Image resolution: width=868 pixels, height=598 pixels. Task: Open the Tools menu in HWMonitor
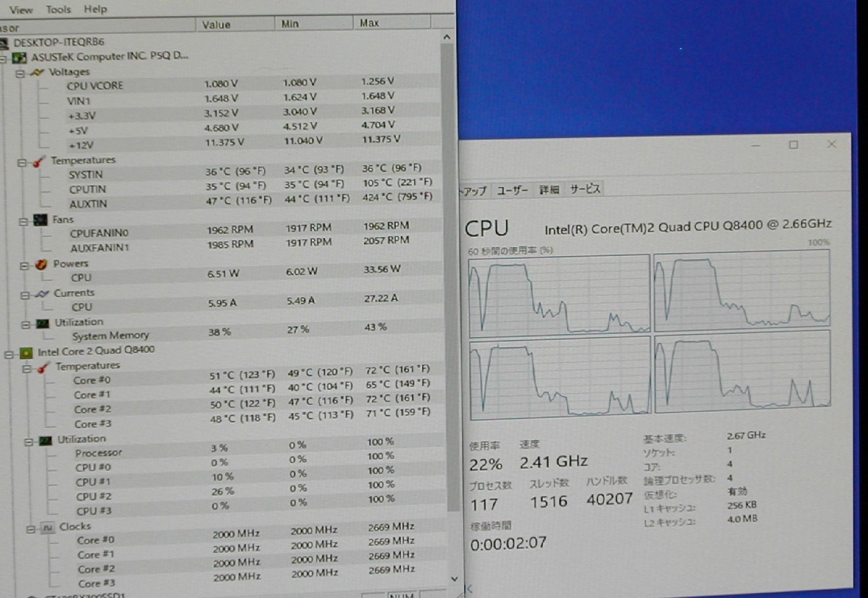[x=58, y=10]
